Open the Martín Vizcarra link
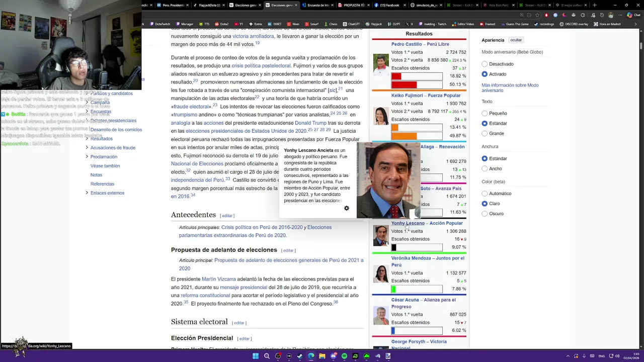This screenshot has width=644, height=362. pyautogui.click(x=218, y=279)
